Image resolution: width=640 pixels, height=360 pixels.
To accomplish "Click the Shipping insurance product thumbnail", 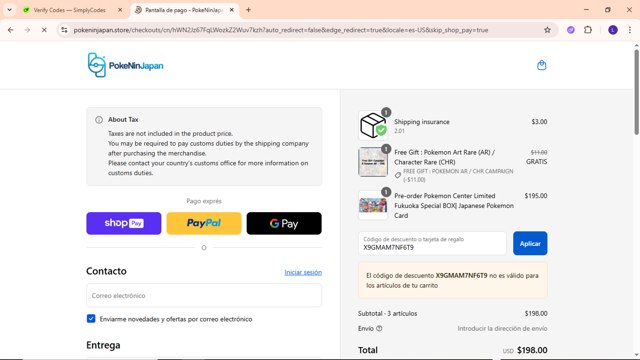I will pyautogui.click(x=373, y=125).
